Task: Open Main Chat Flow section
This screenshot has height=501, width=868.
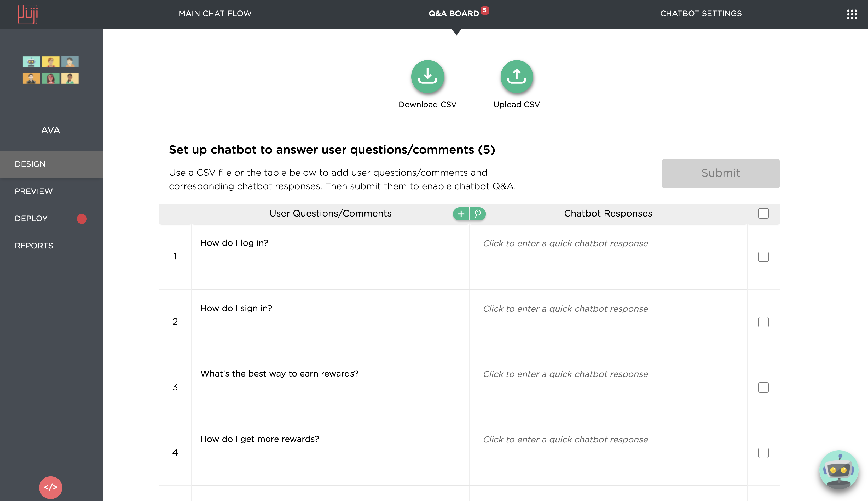Action: pos(215,13)
